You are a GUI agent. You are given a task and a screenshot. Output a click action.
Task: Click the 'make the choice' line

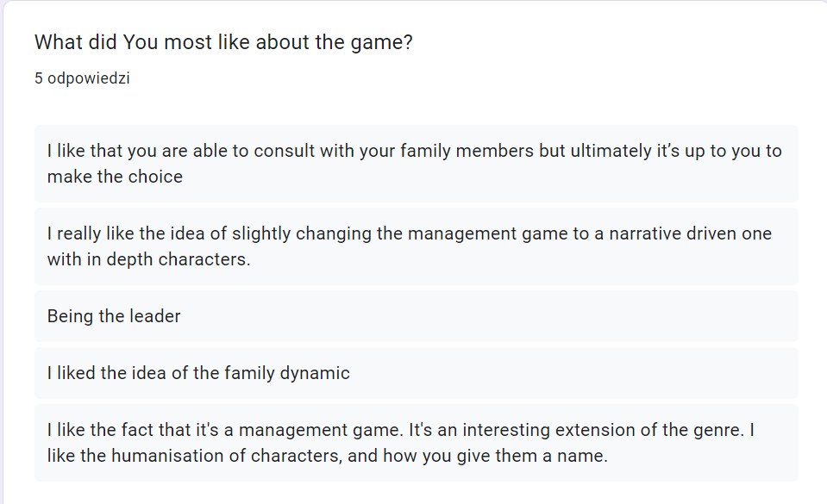tap(115, 177)
